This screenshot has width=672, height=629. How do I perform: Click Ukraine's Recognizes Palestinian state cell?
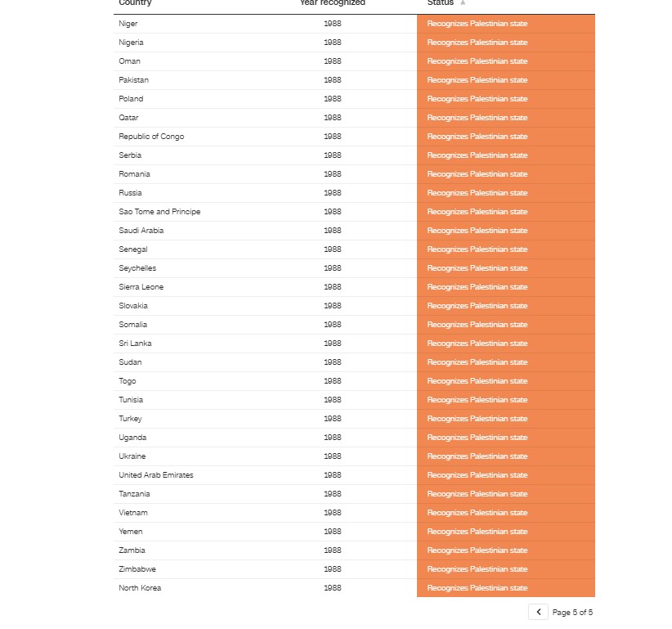505,456
